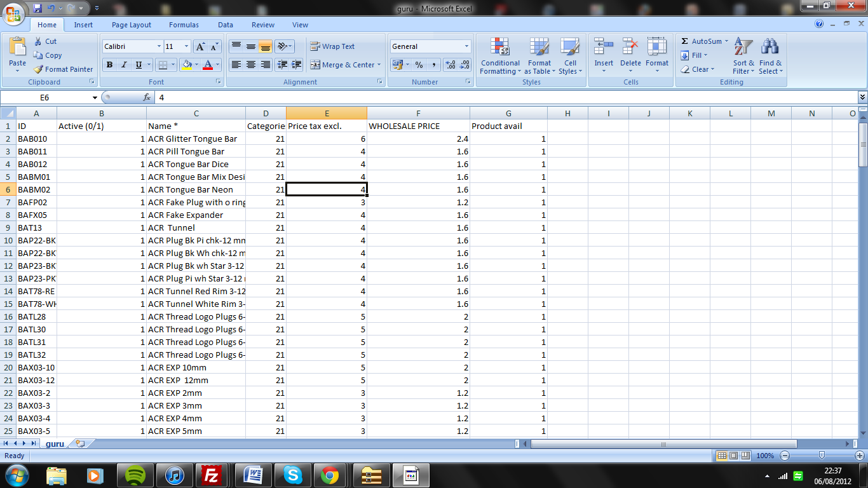Insert a new worksheet tab

(80, 444)
